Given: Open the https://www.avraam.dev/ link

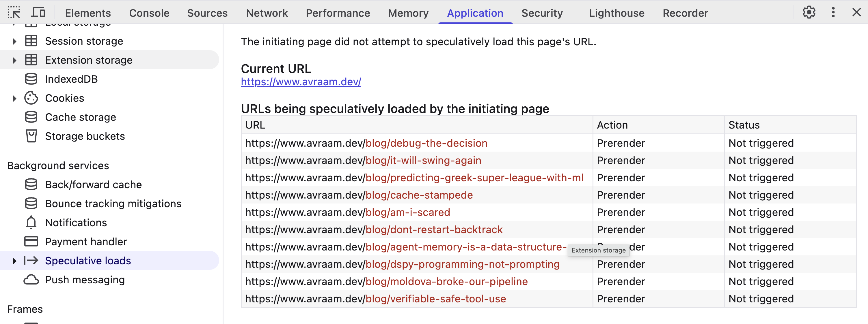Looking at the screenshot, I should pyautogui.click(x=301, y=81).
